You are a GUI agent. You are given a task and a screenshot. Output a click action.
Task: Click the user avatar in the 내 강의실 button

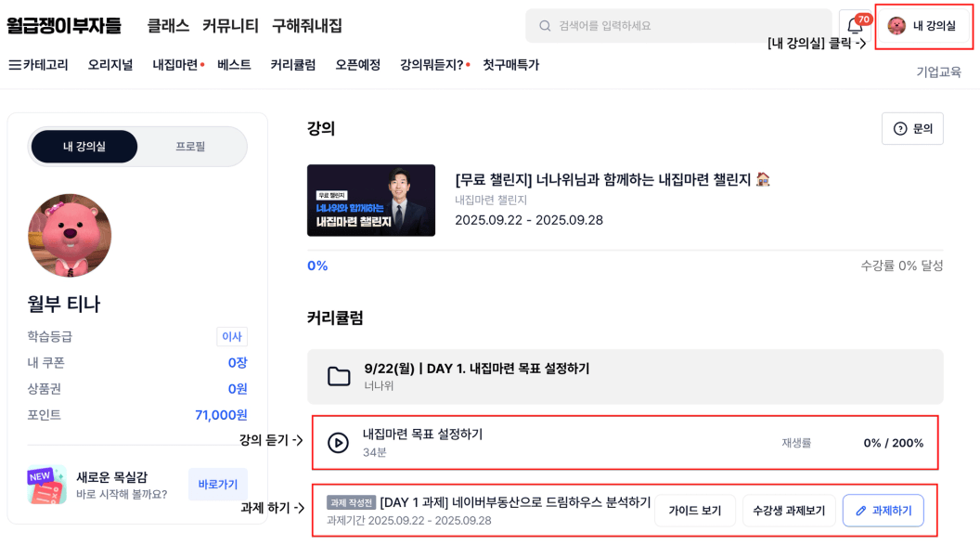(x=896, y=26)
